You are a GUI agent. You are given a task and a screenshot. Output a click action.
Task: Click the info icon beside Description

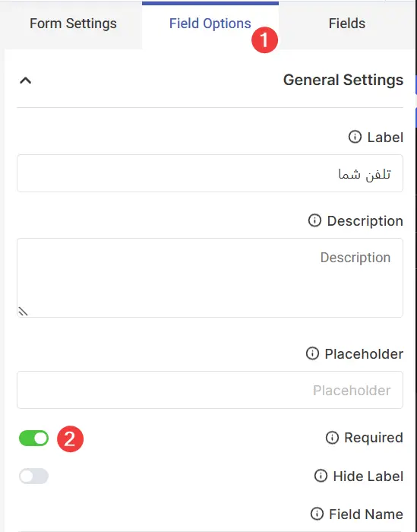pos(314,220)
